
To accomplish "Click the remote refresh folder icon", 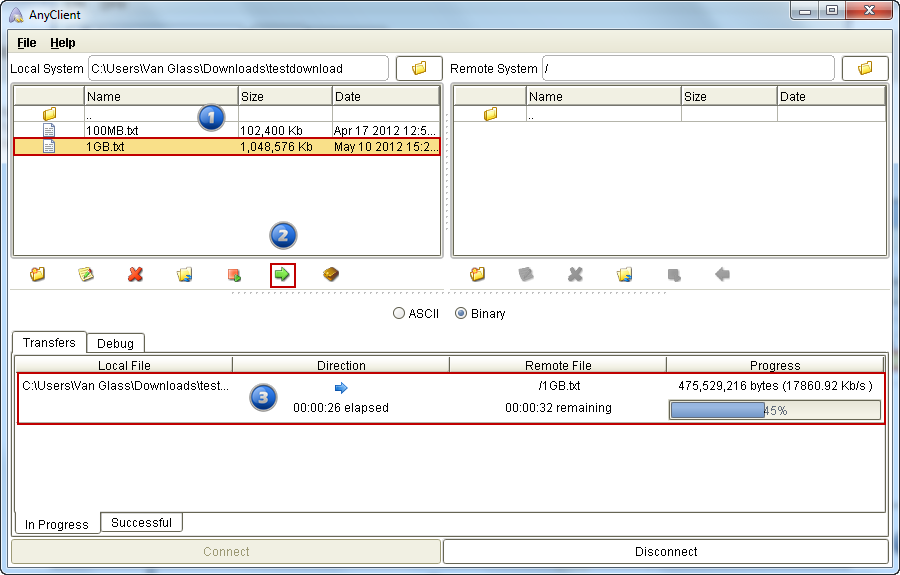I will [625, 274].
